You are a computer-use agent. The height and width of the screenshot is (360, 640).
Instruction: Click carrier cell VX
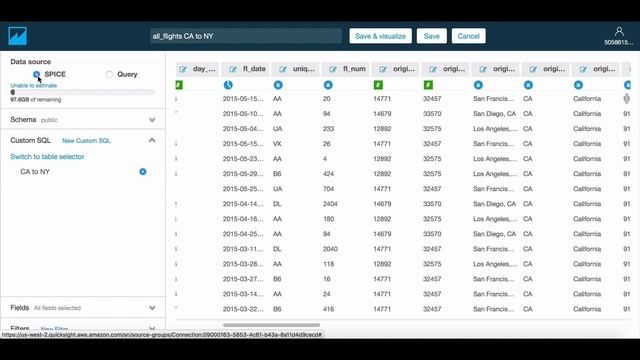pos(277,144)
